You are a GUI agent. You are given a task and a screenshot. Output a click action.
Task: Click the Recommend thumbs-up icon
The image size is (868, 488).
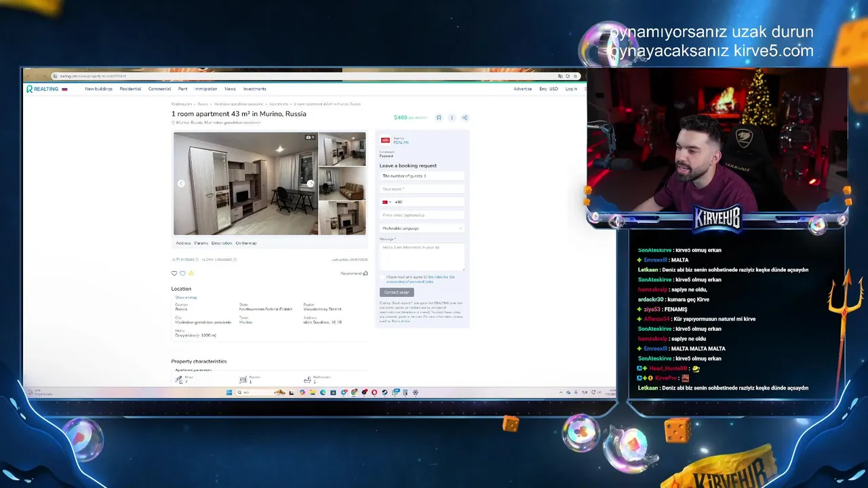tap(366, 273)
